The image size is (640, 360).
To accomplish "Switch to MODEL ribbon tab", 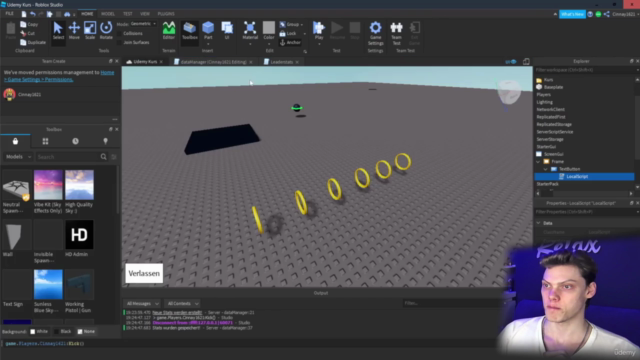I will pyautogui.click(x=108, y=14).
